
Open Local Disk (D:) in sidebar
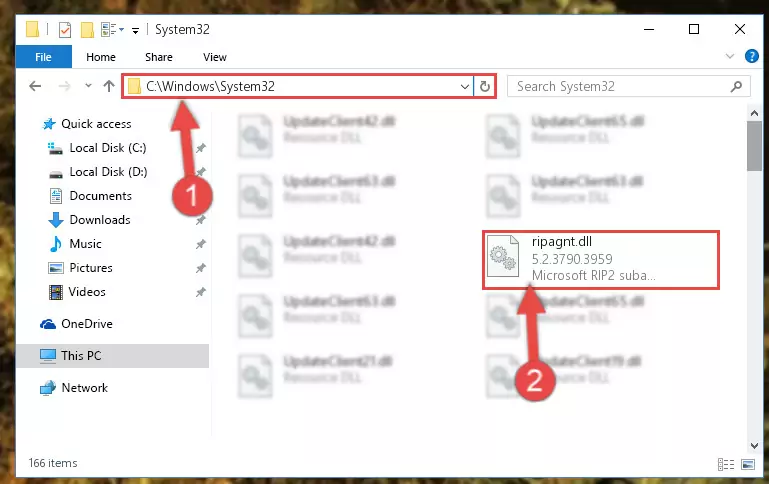(108, 172)
